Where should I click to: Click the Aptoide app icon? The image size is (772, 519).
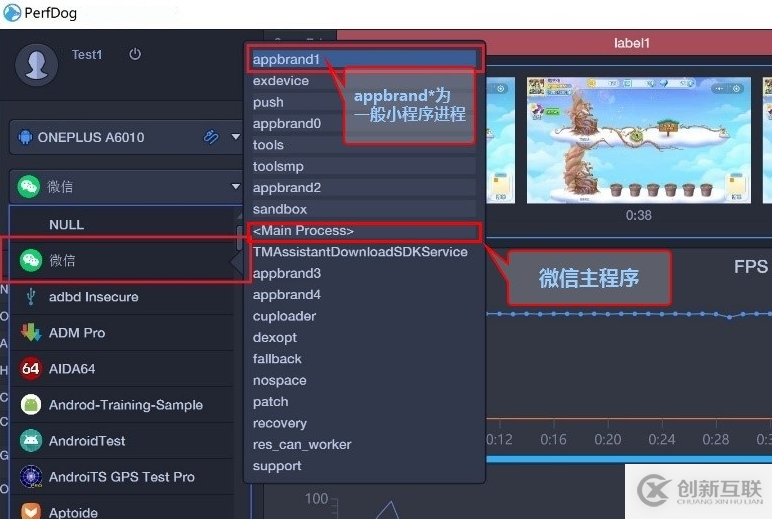(x=31, y=511)
